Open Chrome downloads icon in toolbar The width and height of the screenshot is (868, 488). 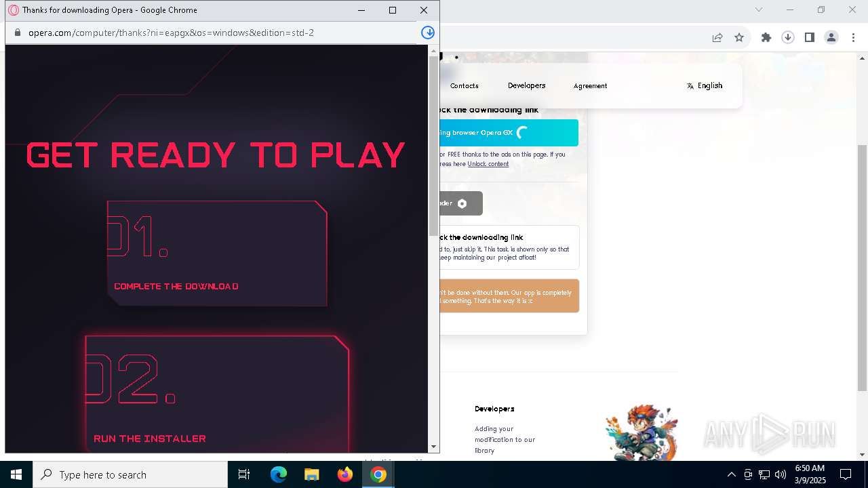pyautogui.click(x=788, y=38)
